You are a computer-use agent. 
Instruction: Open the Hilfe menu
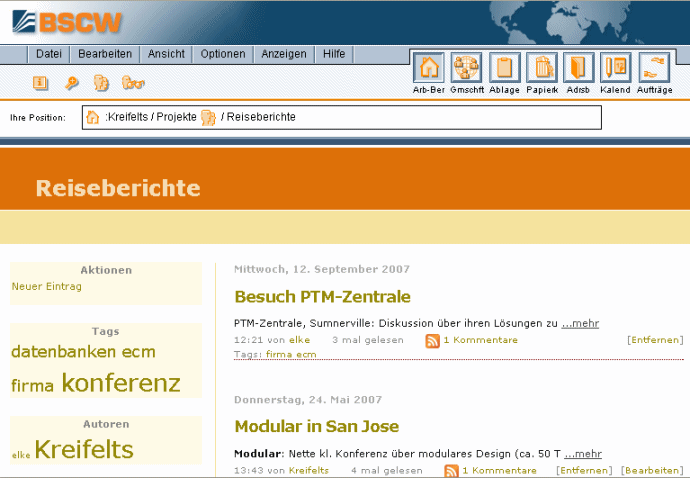[334, 54]
